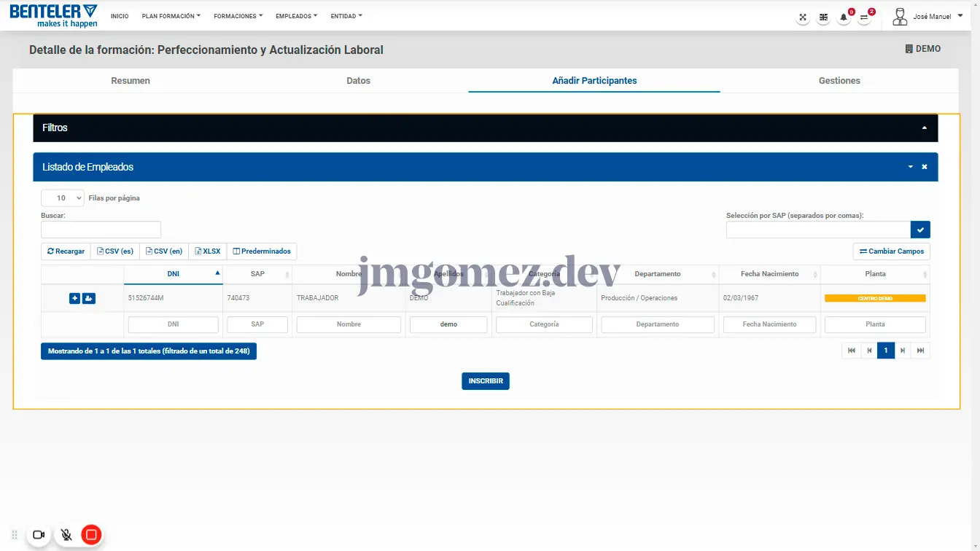Switch to the Gestiones tab
Screen dimensions: 980x551
click(x=839, y=81)
